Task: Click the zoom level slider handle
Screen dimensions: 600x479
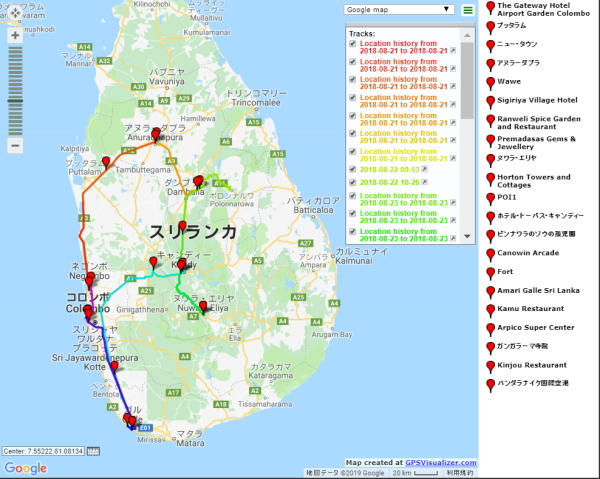Action: coord(15,101)
